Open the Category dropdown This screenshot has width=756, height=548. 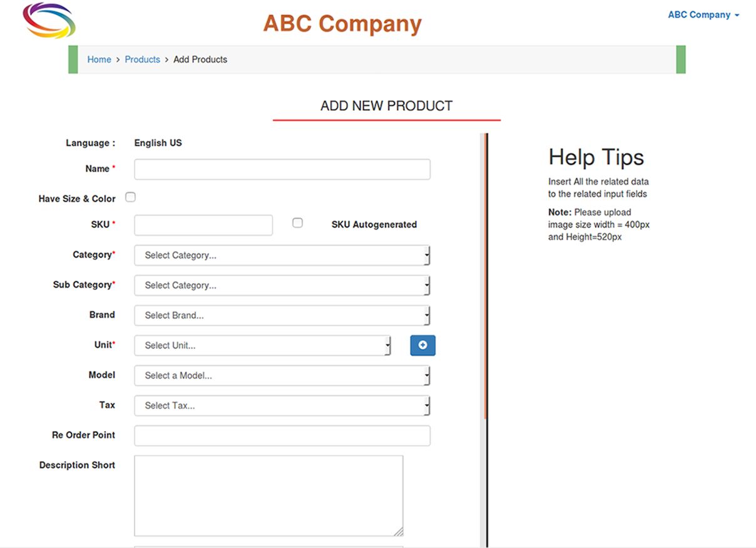click(x=282, y=256)
